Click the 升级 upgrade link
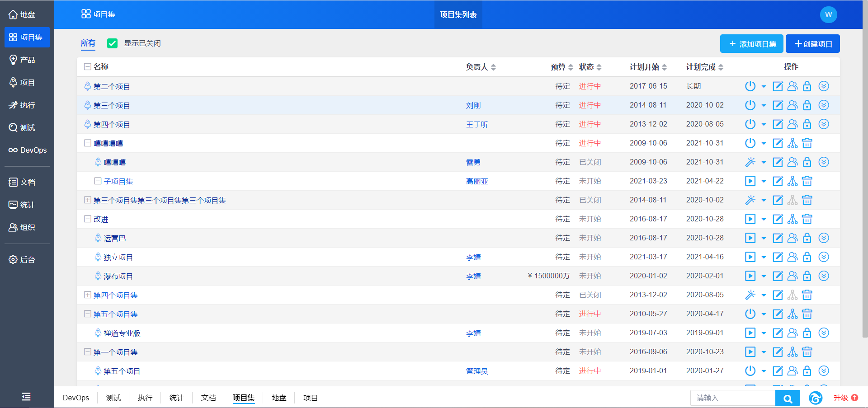The image size is (868, 408). click(845, 398)
